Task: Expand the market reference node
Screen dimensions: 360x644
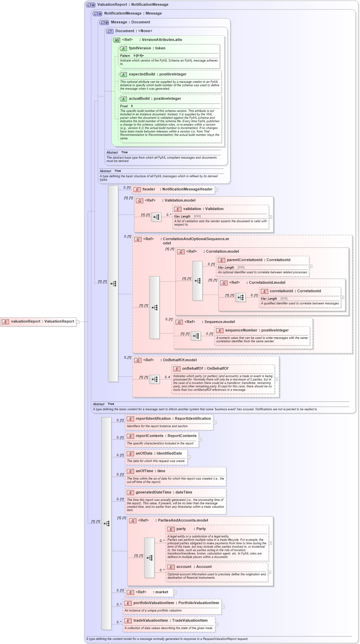Action: pos(175,592)
